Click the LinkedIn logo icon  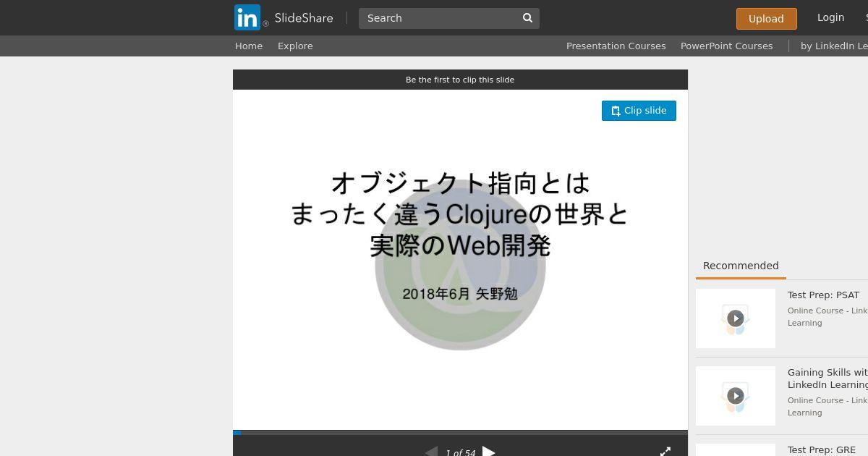tap(247, 17)
